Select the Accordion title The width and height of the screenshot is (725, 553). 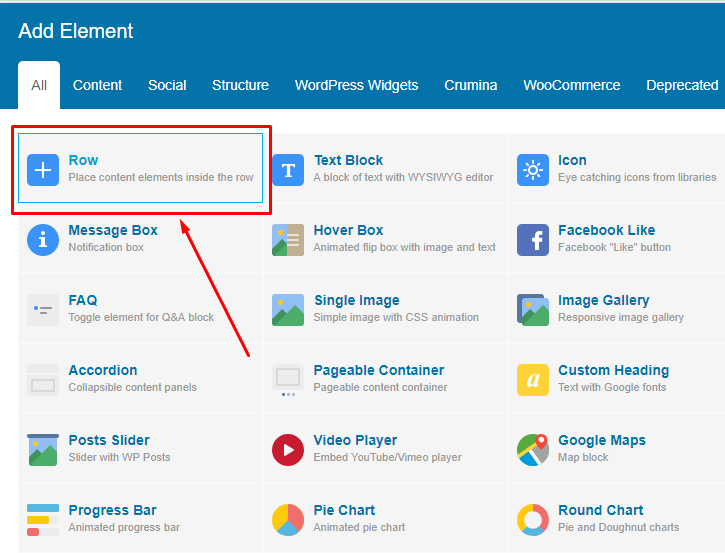[x=103, y=370]
